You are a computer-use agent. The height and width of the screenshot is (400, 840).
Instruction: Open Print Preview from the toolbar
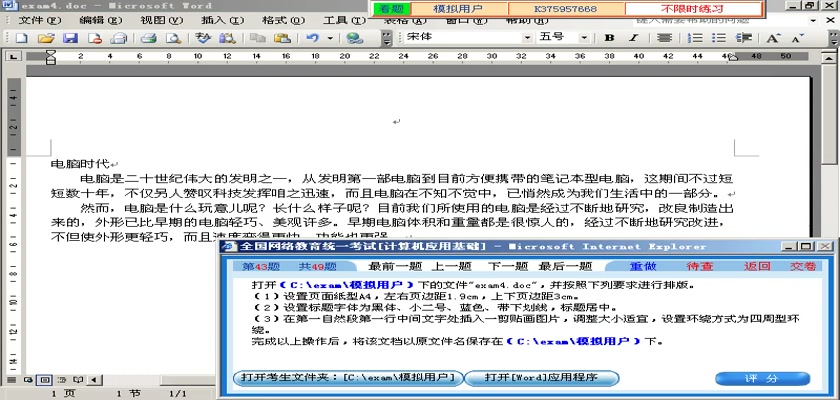pos(172,38)
